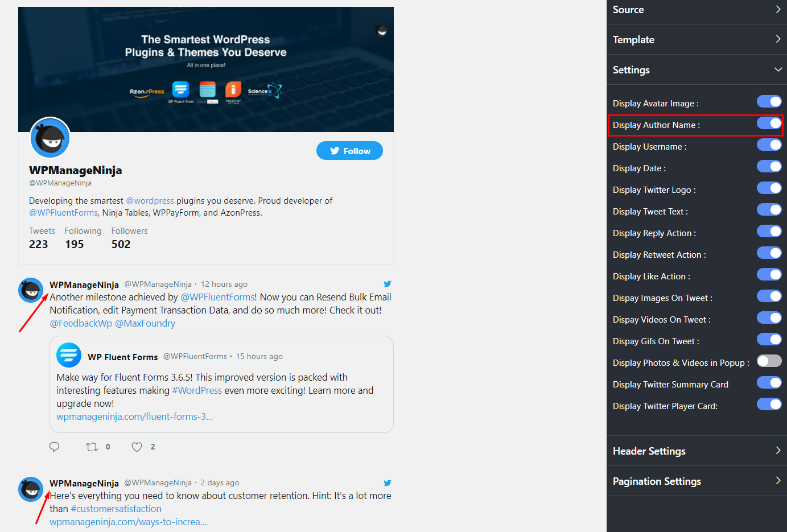Click the WP Fluent Forms author name
The height and width of the screenshot is (532, 787).
(x=123, y=357)
